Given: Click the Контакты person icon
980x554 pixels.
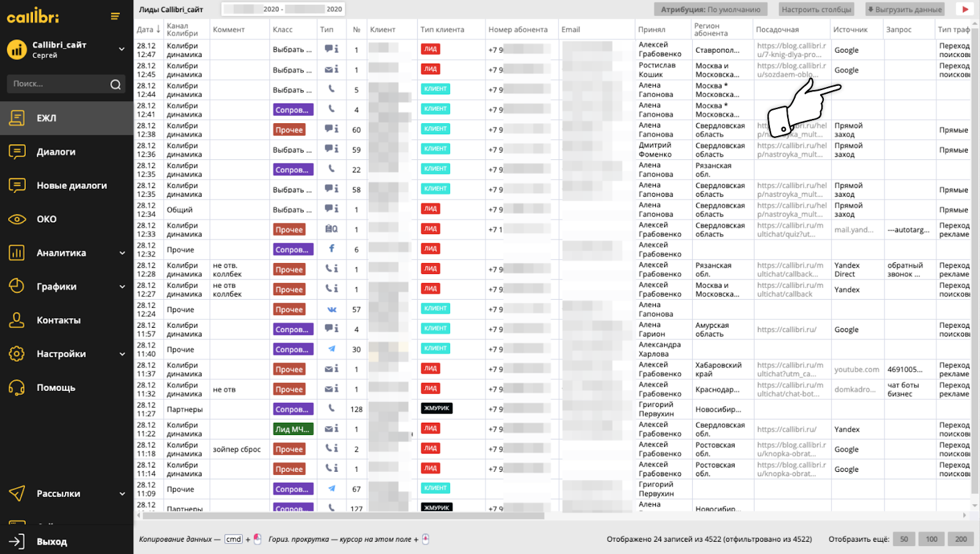Looking at the screenshot, I should (x=17, y=320).
